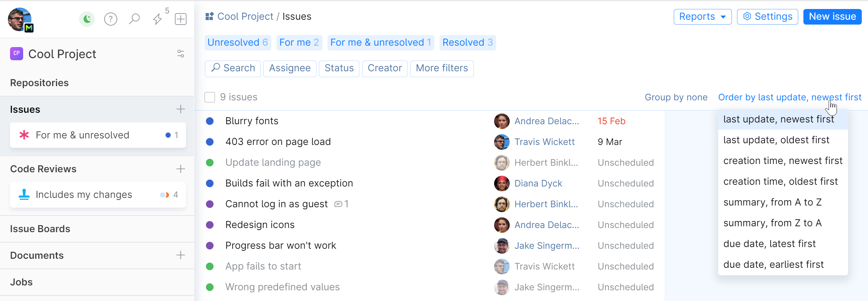Click the New issue button

[x=832, y=17]
